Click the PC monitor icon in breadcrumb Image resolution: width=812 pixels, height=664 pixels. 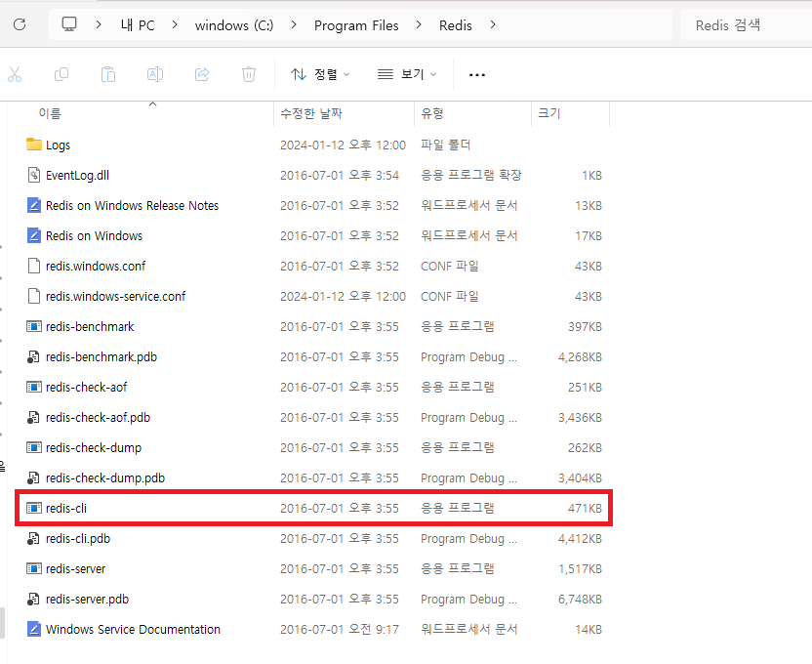pos(69,24)
